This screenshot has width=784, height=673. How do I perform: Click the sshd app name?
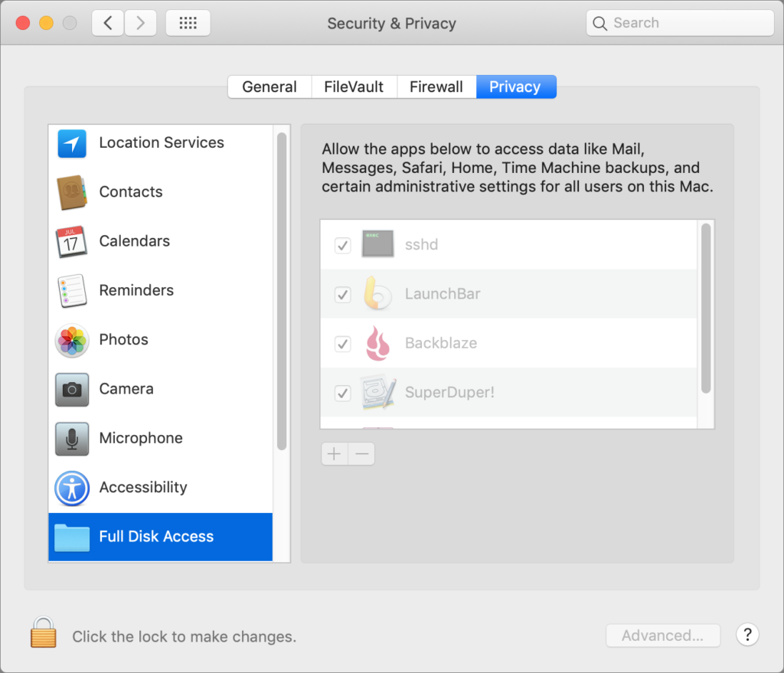422,244
